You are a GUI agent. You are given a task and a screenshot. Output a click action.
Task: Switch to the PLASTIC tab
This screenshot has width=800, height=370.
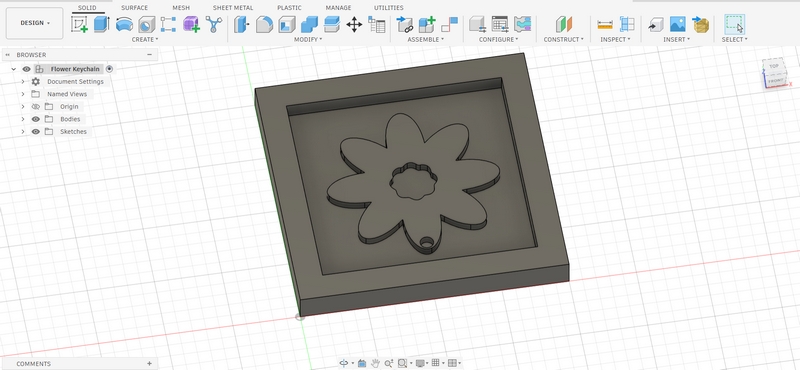click(289, 8)
